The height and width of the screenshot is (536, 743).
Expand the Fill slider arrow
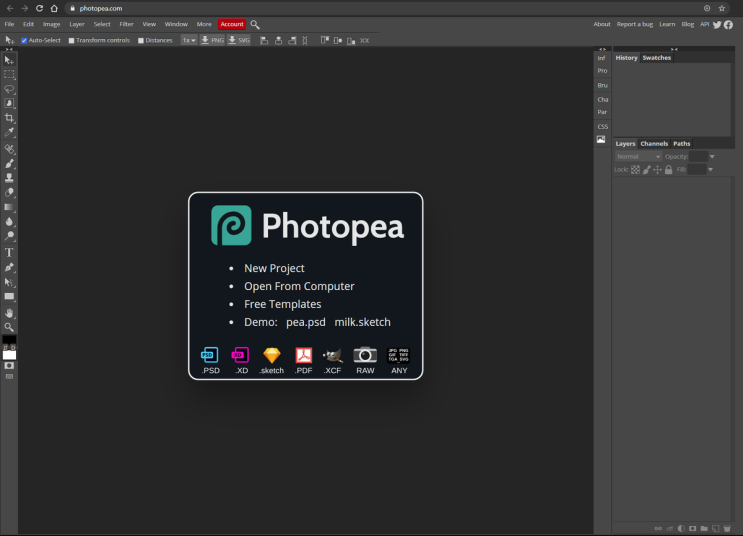[x=710, y=170]
